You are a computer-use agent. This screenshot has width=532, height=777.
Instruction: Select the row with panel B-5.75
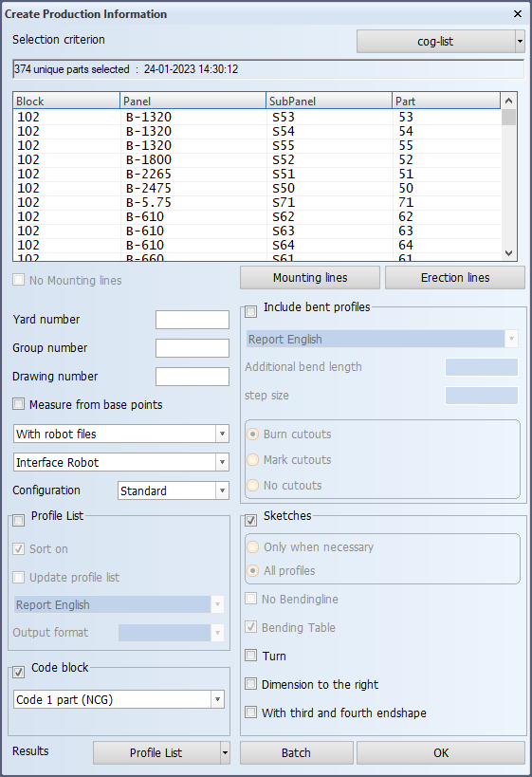pyautogui.click(x=257, y=202)
